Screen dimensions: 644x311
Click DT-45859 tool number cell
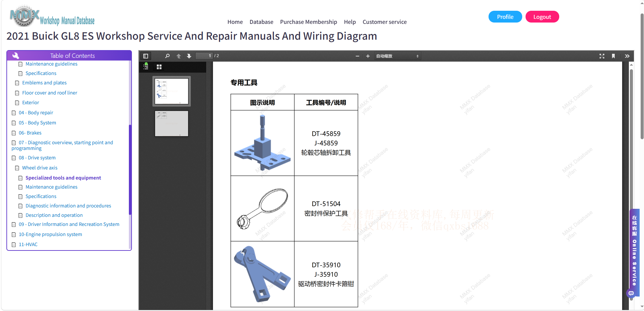(326, 143)
